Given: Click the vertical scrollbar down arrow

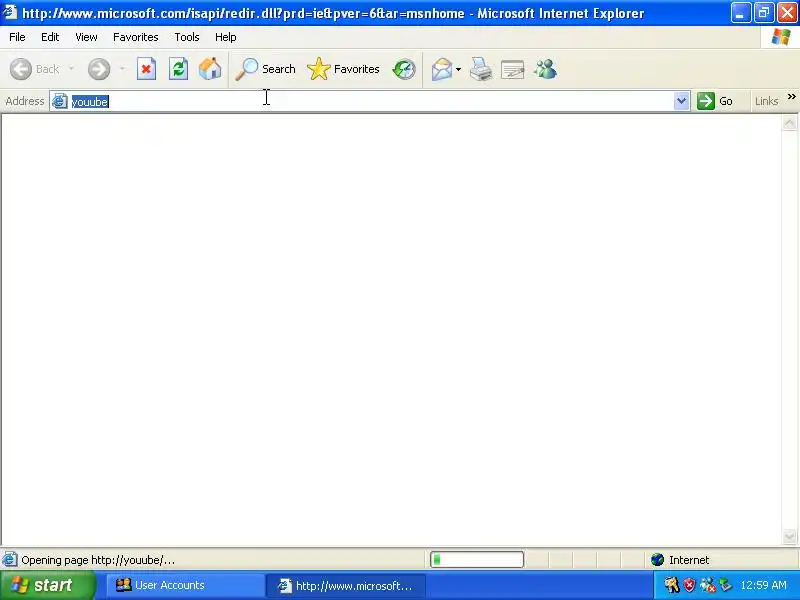Looking at the screenshot, I should click(x=789, y=536).
